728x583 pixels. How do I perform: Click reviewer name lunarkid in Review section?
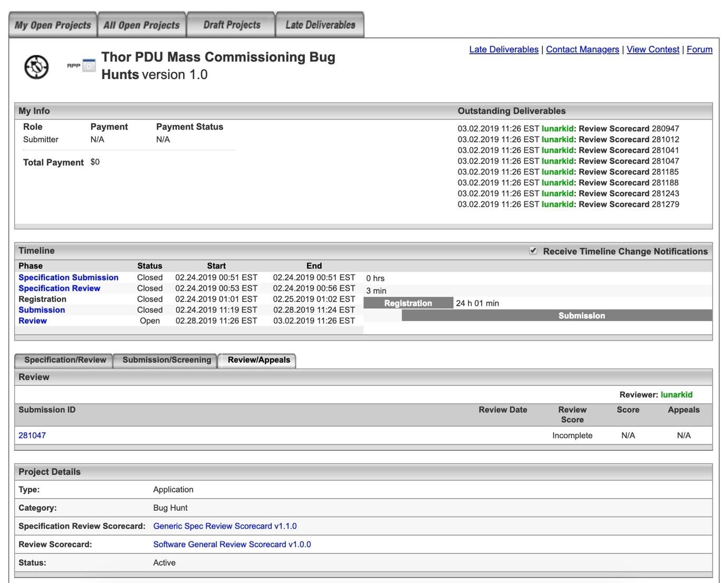(676, 394)
